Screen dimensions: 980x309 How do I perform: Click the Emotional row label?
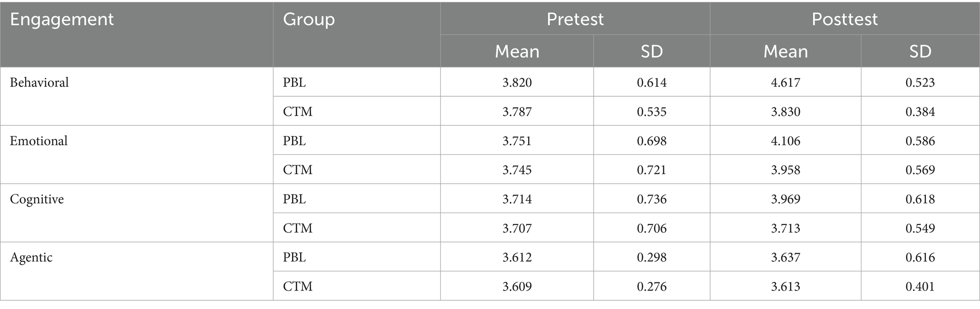(x=39, y=141)
